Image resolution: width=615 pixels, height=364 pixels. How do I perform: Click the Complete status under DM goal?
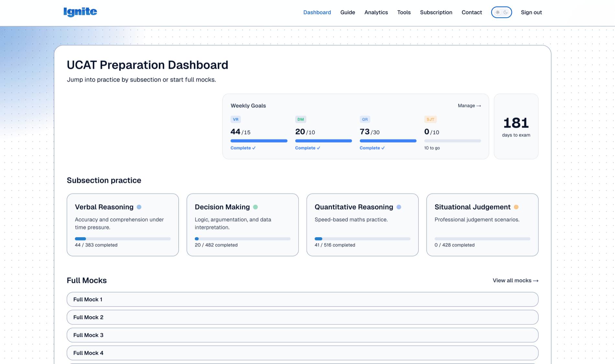click(x=307, y=148)
